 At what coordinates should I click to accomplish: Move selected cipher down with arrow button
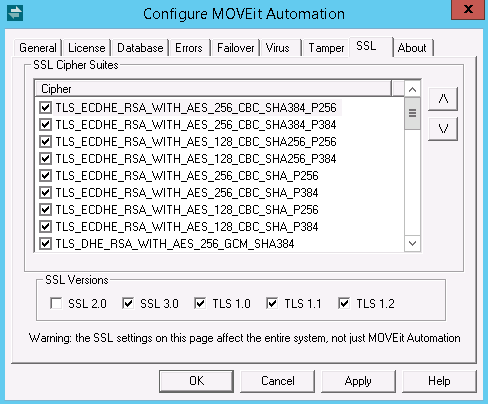coord(443,129)
